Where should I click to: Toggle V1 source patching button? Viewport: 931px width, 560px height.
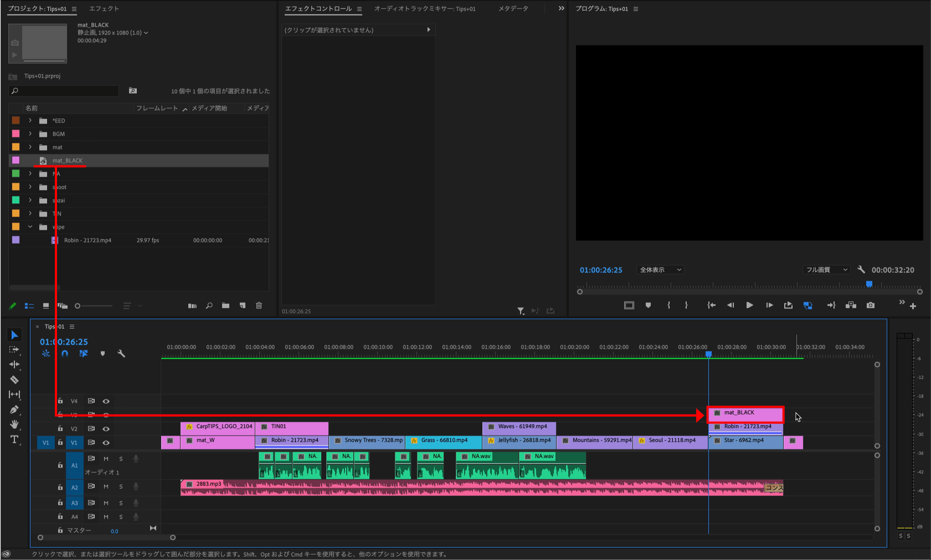coord(45,443)
